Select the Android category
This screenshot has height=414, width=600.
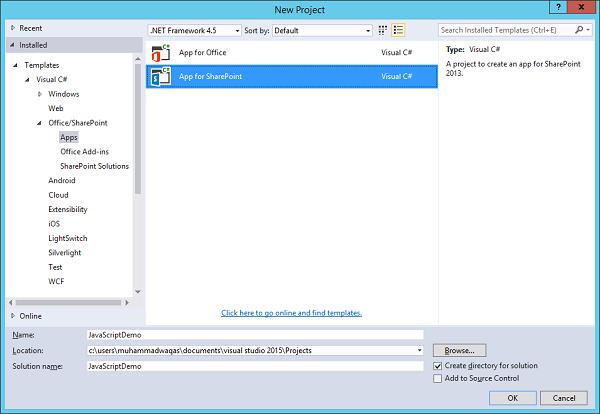pyautogui.click(x=62, y=181)
